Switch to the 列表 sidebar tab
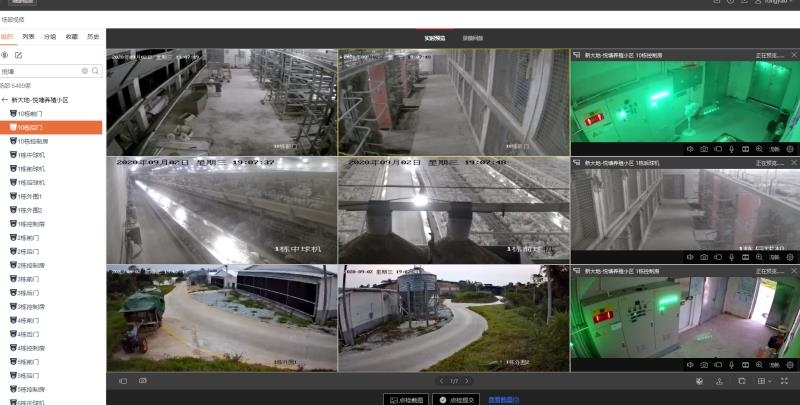The image size is (800, 405). 29,37
